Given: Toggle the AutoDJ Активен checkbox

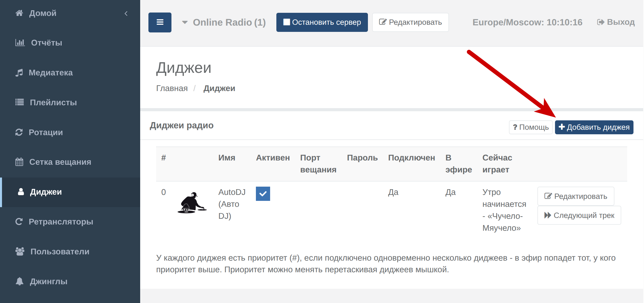Looking at the screenshot, I should tap(263, 194).
